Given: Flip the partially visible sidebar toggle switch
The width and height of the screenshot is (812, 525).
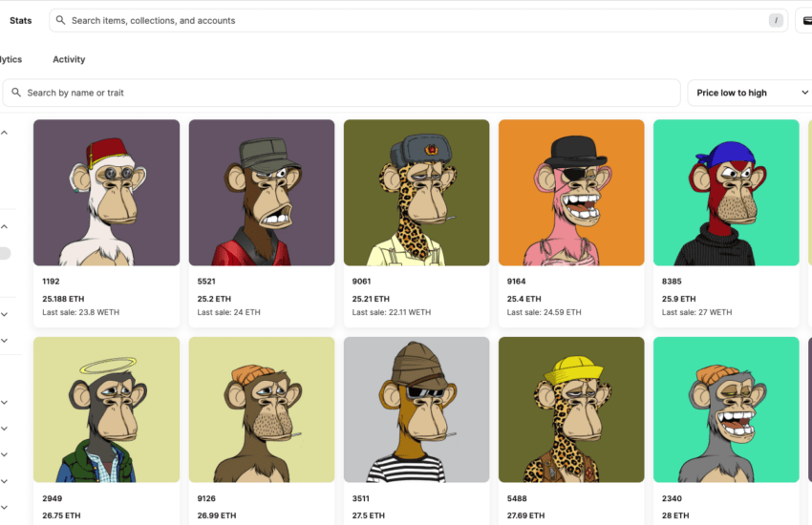Looking at the screenshot, I should click(x=5, y=254).
